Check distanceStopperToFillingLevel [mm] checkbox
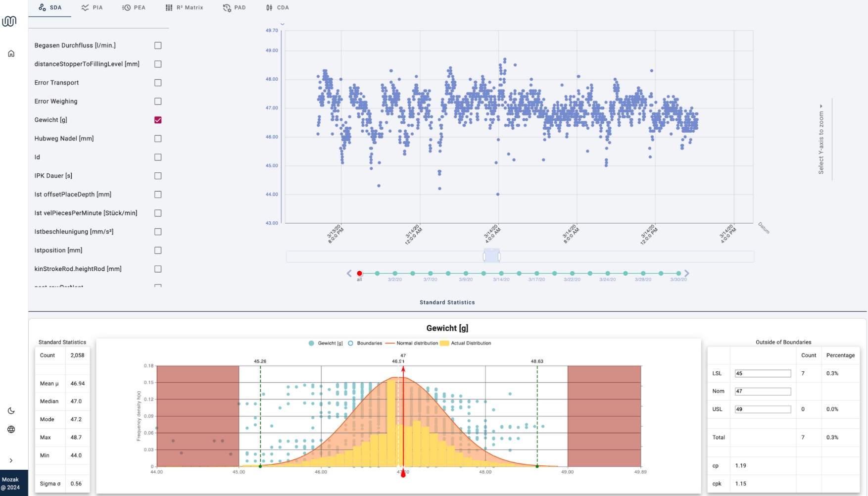The width and height of the screenshot is (868, 496). tap(158, 64)
